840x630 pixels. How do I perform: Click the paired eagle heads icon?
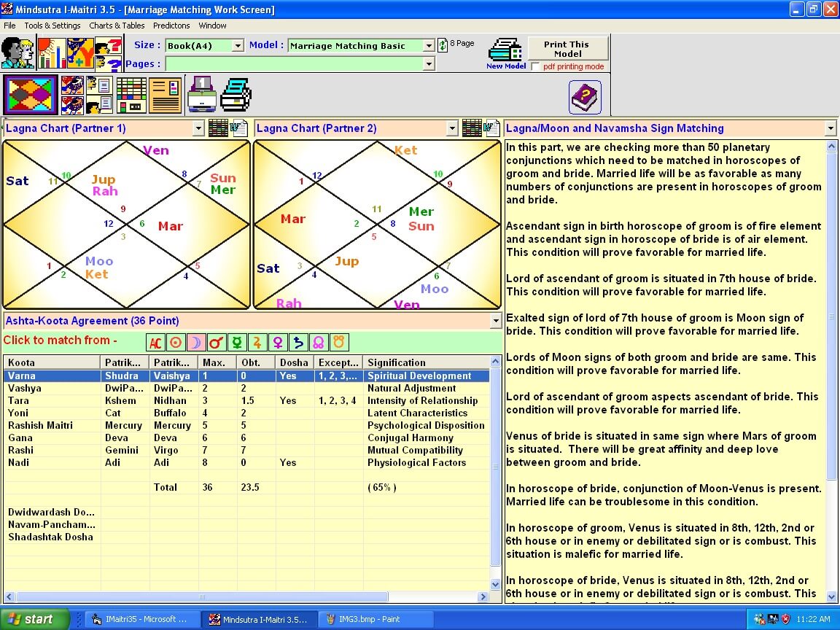(72, 95)
